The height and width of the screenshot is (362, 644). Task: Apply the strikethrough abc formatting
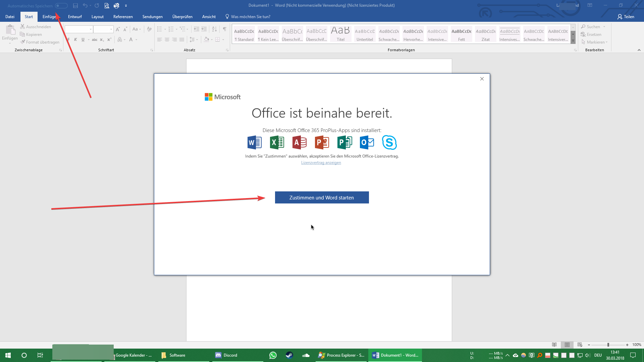[95, 40]
